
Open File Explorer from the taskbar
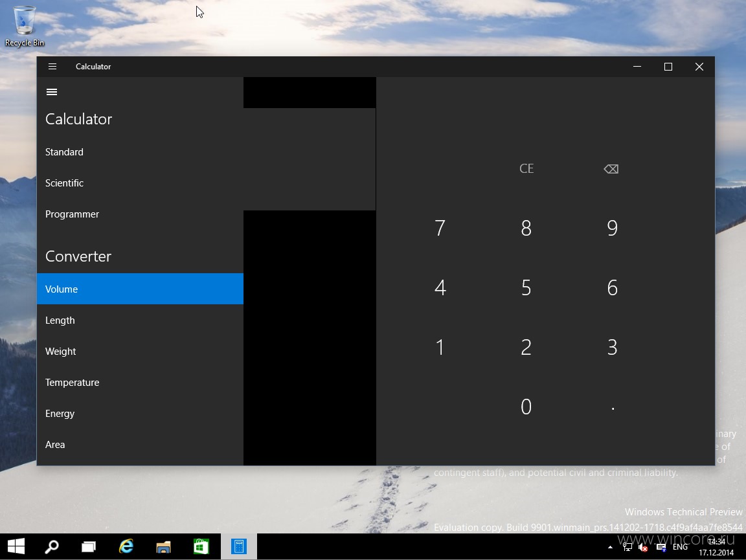[x=164, y=546]
